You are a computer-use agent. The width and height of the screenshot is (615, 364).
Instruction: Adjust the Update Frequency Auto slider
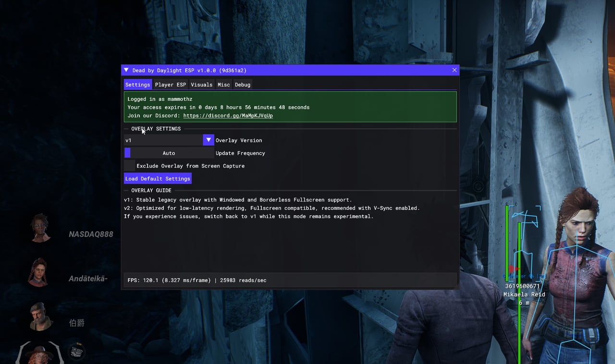pos(169,153)
